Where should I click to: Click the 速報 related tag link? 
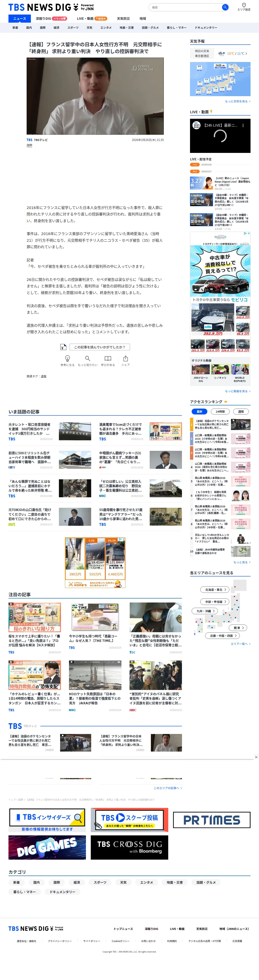44,376
